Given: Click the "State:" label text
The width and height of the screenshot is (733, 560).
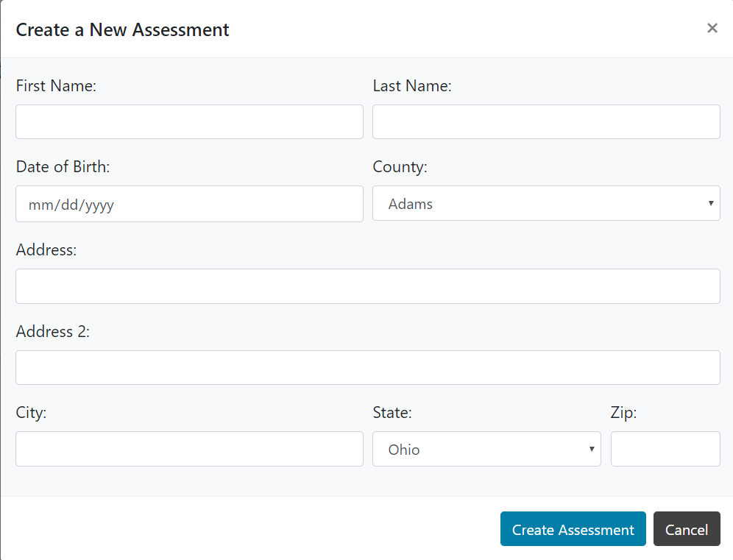Looking at the screenshot, I should pyautogui.click(x=392, y=413).
